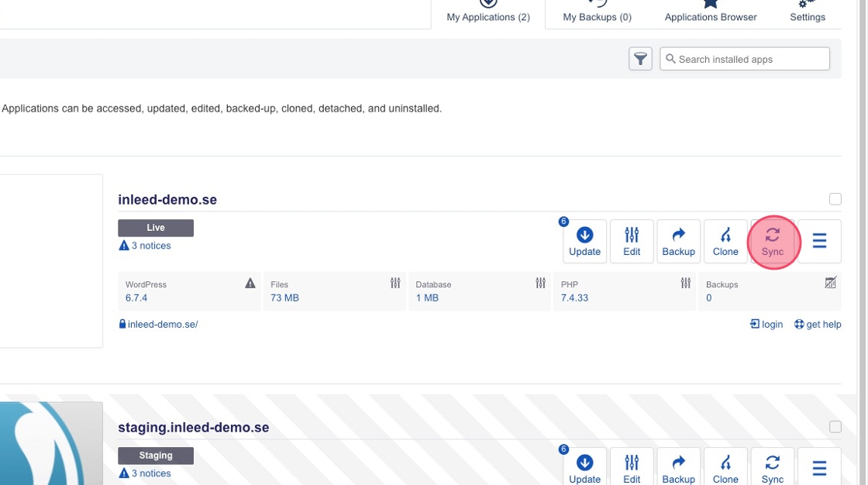Clone the inleed-demo.se application
The width and height of the screenshot is (868, 485).
pos(725,242)
